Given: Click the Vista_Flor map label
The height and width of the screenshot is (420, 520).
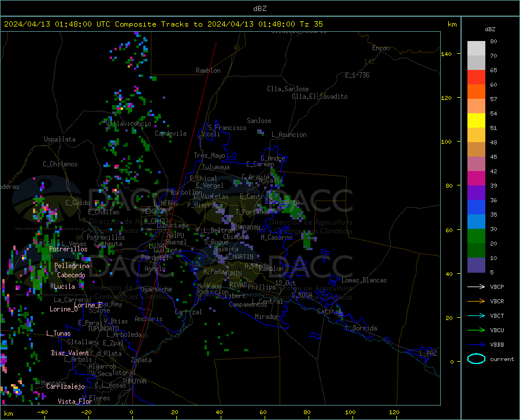Looking at the screenshot, I should [75, 402].
